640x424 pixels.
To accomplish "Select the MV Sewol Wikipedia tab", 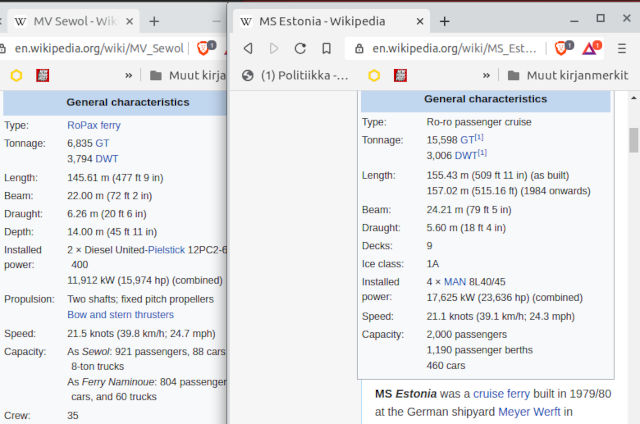I will (73, 21).
